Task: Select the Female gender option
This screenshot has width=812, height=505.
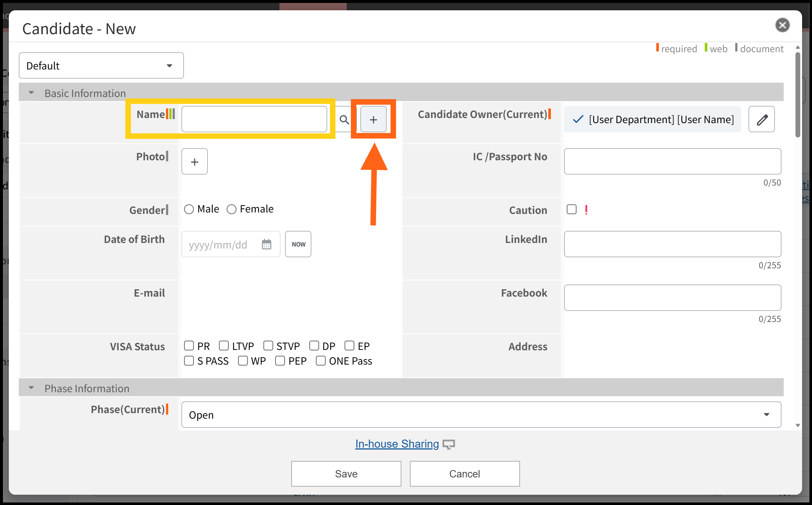Action: [231, 209]
